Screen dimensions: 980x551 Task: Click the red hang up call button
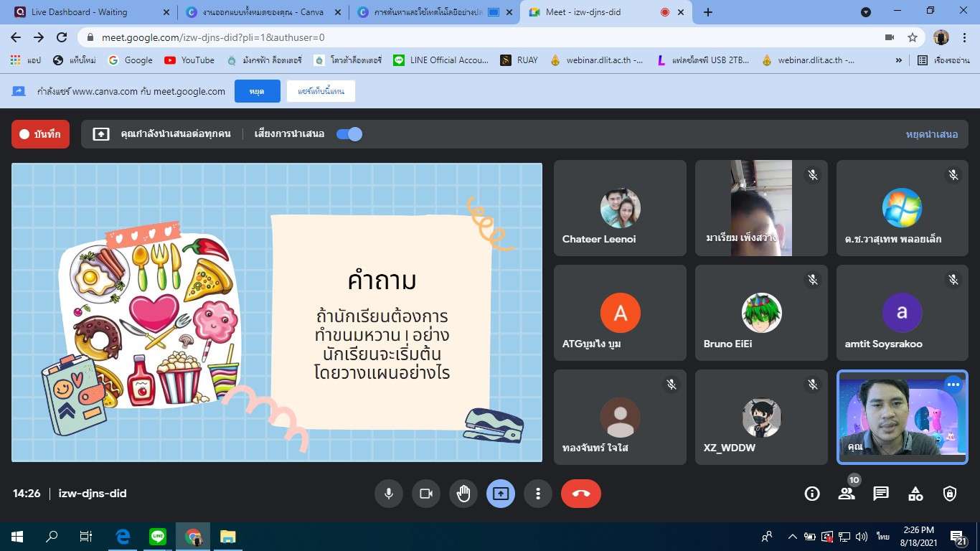pos(580,494)
